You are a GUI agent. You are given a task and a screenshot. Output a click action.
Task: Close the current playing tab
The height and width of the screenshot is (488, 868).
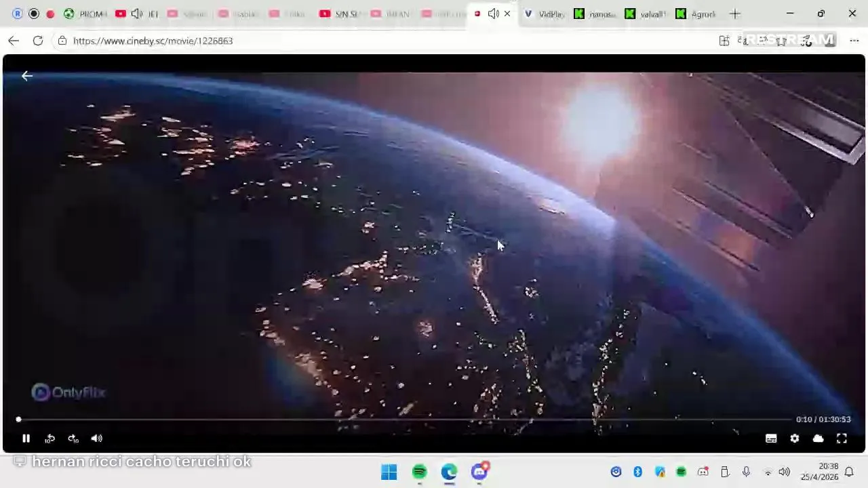click(x=507, y=14)
